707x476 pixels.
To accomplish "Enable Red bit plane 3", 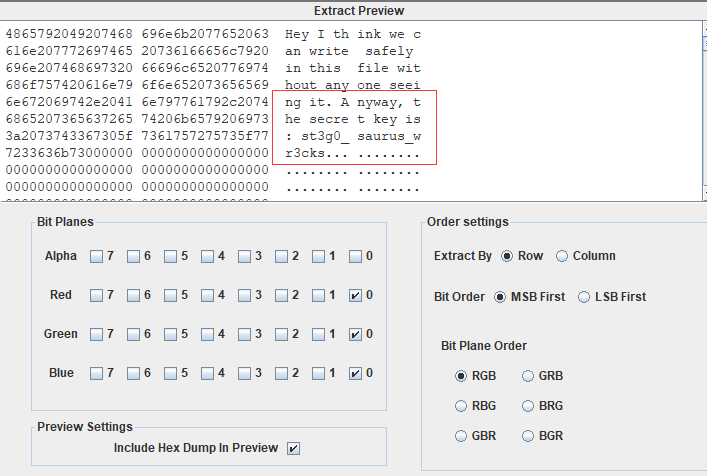I will (x=244, y=295).
